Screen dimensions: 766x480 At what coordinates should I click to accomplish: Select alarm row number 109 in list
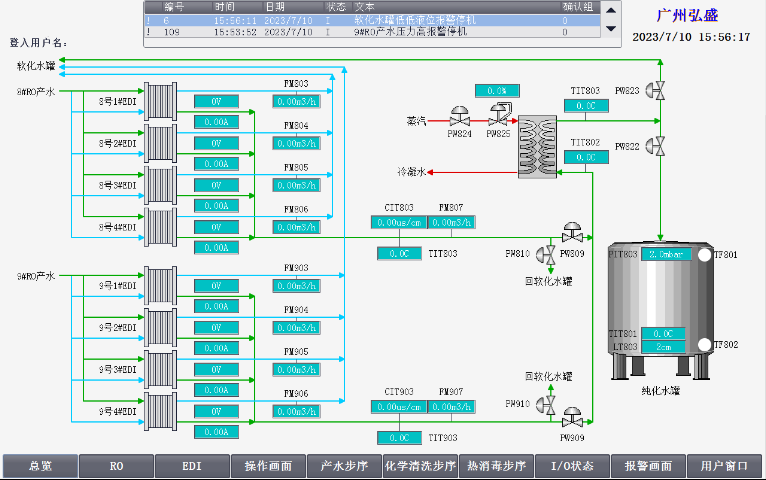(x=380, y=31)
